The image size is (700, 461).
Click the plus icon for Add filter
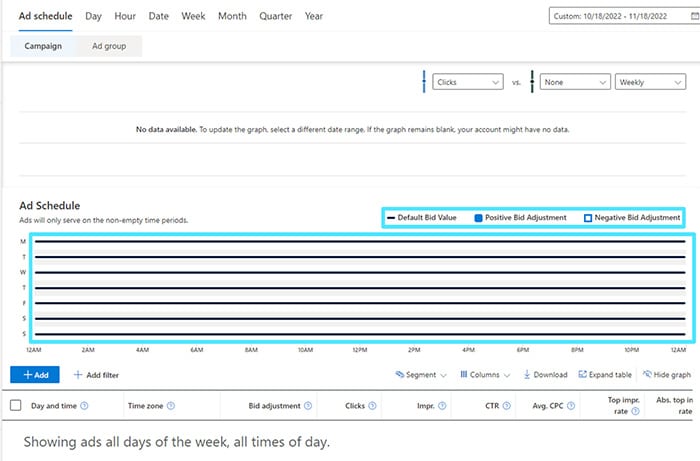(78, 375)
